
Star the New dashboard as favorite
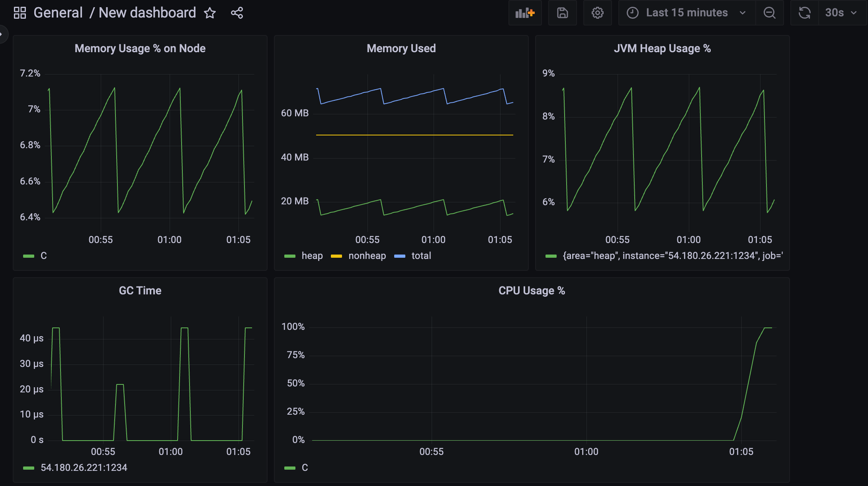[210, 13]
